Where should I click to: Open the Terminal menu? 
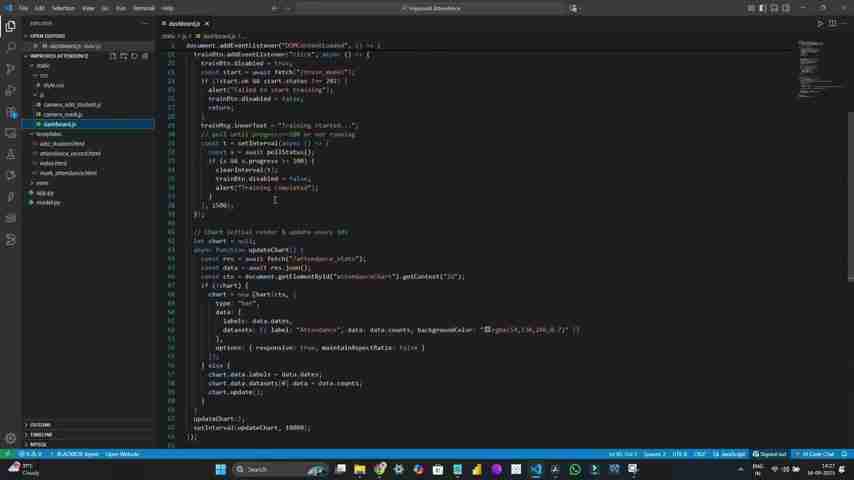pyautogui.click(x=143, y=8)
